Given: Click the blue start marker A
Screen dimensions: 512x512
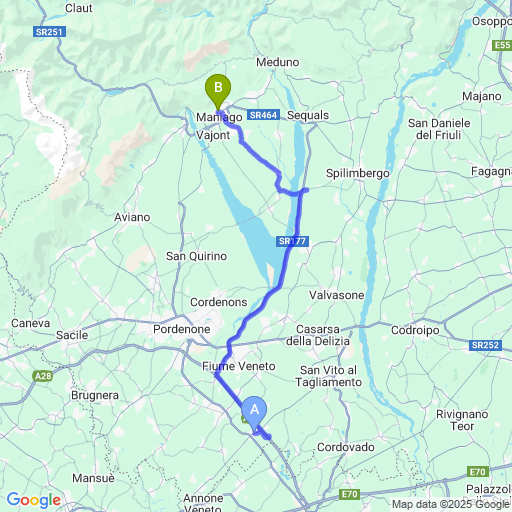Looking at the screenshot, I should click(x=254, y=414).
